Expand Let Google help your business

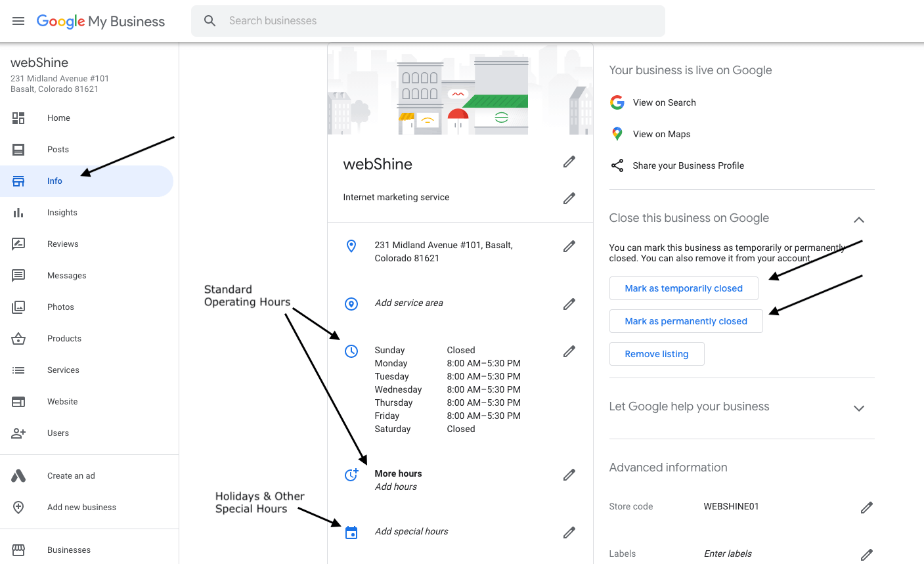[x=859, y=408]
